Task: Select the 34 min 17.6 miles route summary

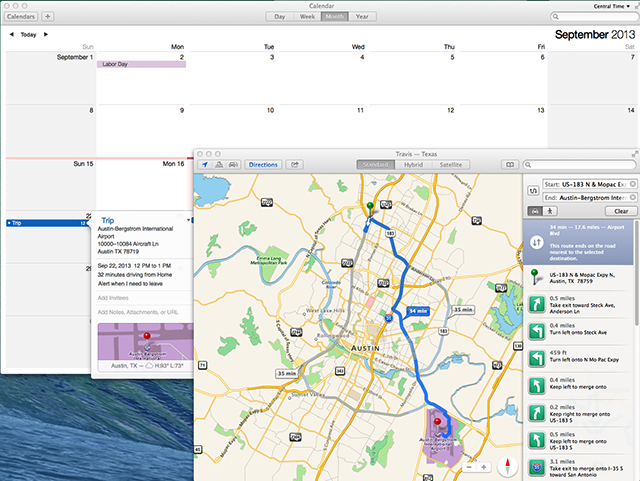Action: tap(578, 242)
